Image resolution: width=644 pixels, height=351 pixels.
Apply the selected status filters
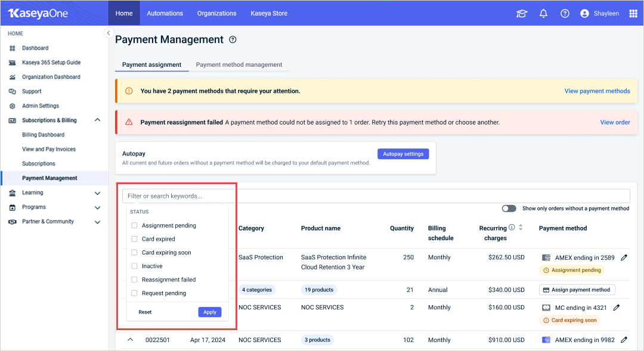coord(209,312)
